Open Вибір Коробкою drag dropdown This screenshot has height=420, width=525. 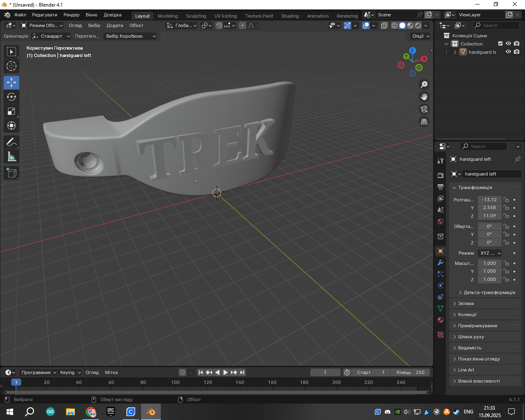click(x=130, y=36)
